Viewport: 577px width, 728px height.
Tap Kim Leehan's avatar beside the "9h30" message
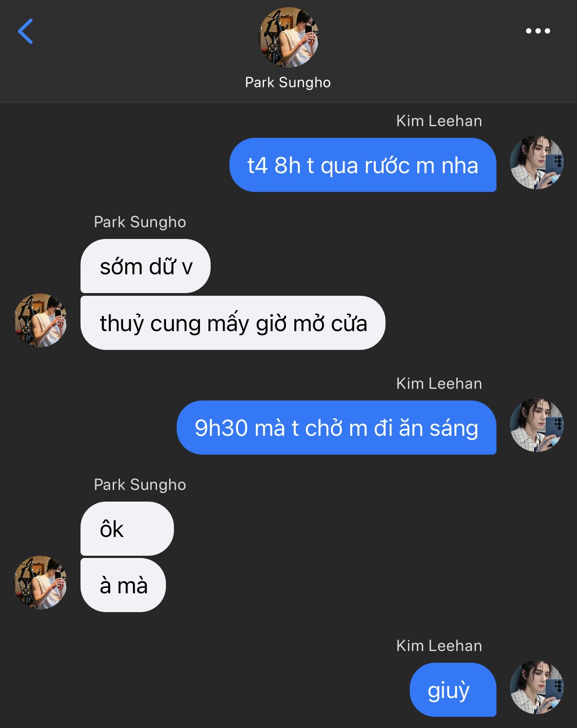536,425
